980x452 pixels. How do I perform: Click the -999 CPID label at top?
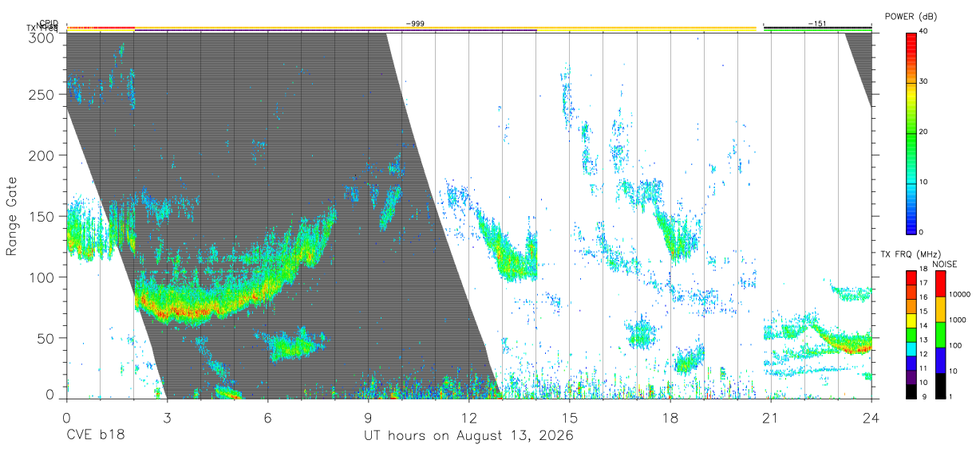click(414, 24)
